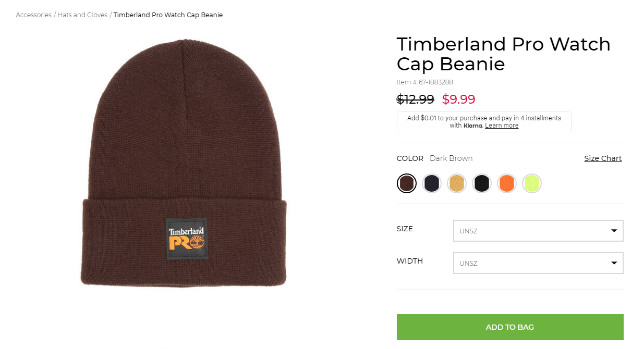
Task: Click the $9.99 sale price
Action: click(459, 99)
